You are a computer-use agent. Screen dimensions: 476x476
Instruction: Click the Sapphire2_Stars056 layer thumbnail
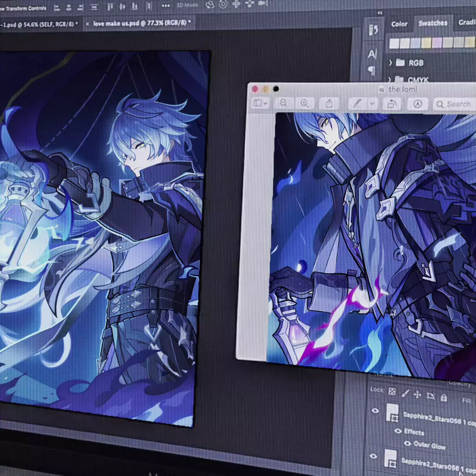point(390,459)
